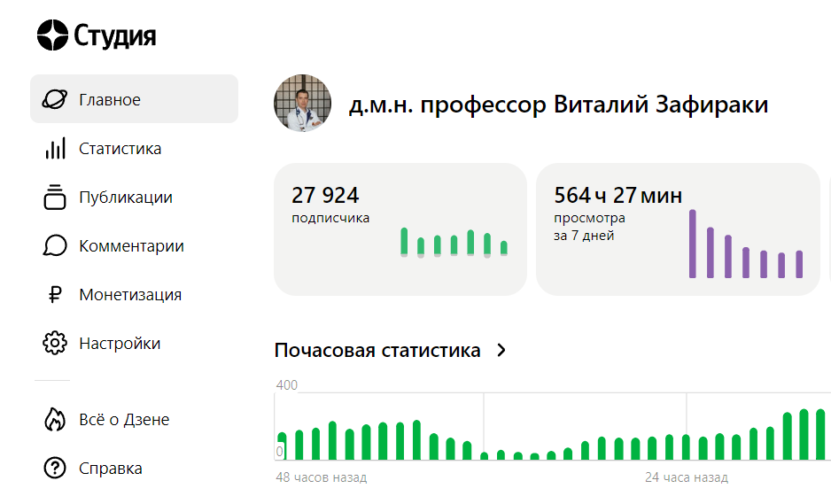Click the flame icon beside Всё о Дзене

pos(55,419)
